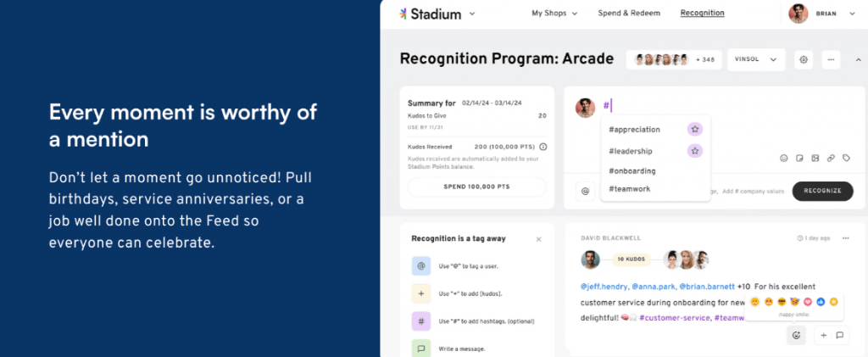Image resolution: width=868 pixels, height=357 pixels.
Task: React with the heart emoji
Action: click(x=808, y=302)
